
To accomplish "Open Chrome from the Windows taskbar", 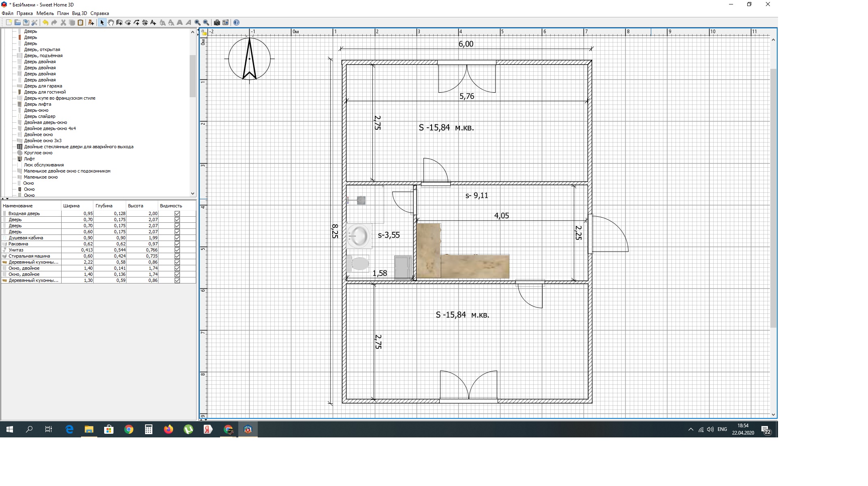I will tap(129, 430).
